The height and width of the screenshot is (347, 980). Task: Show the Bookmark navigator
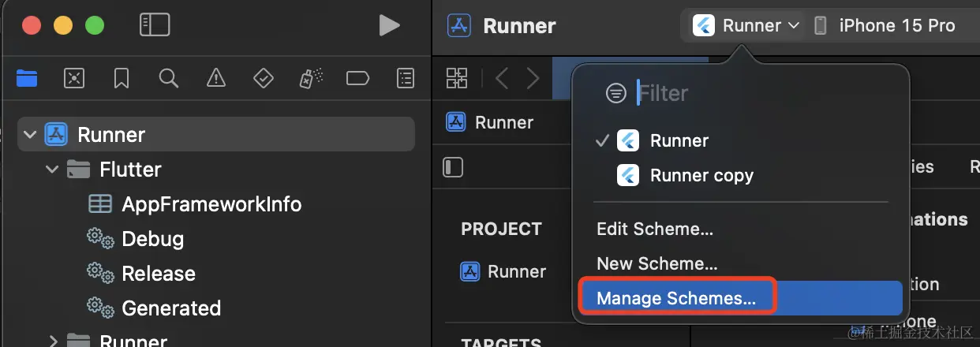(x=121, y=77)
